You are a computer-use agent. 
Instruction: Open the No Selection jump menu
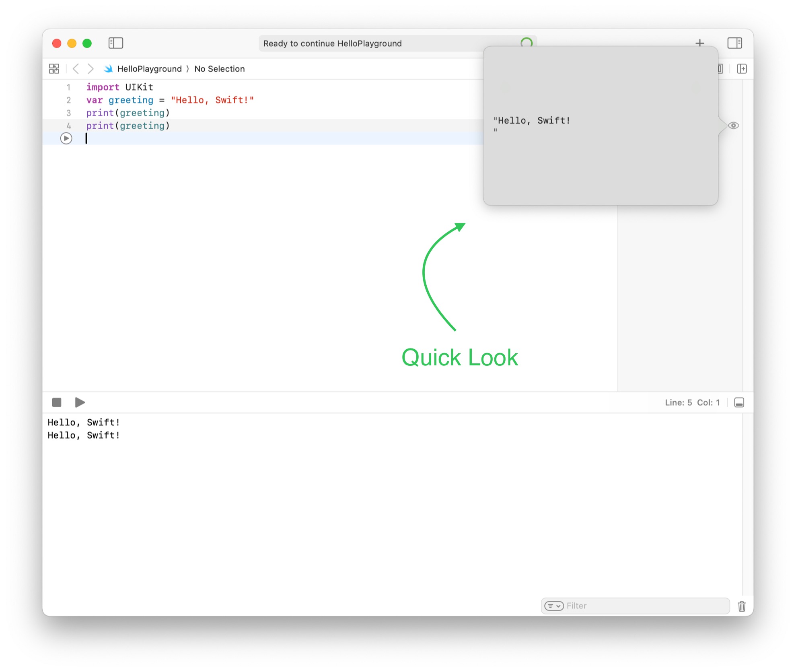219,69
